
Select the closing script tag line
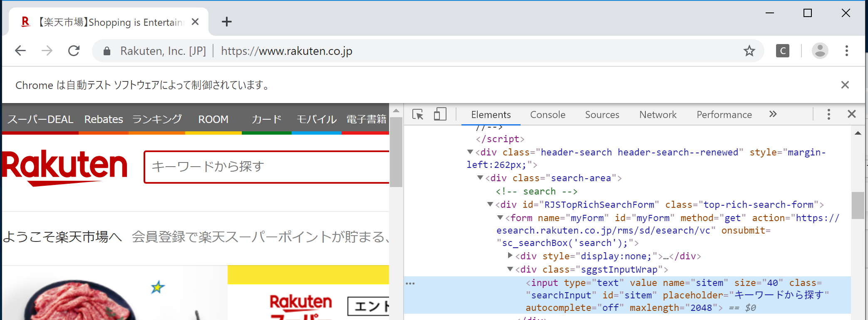[500, 139]
